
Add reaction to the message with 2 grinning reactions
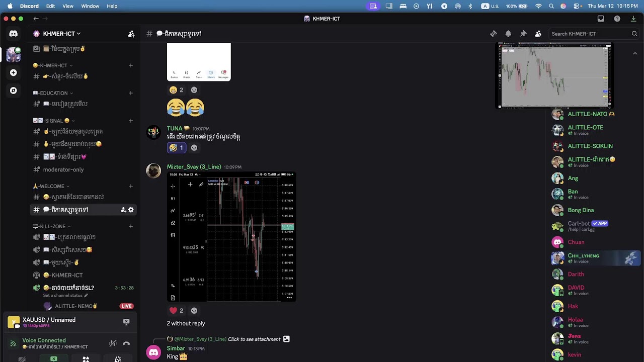coord(194,90)
